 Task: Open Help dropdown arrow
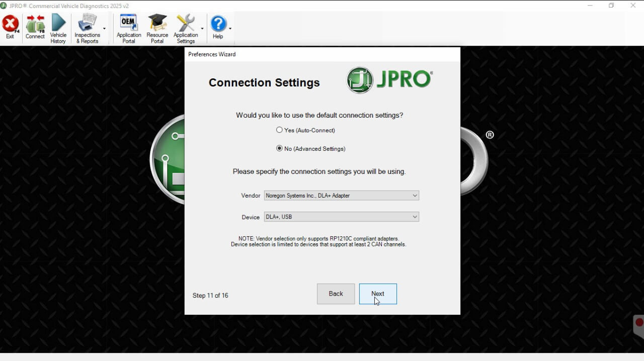coord(230,29)
